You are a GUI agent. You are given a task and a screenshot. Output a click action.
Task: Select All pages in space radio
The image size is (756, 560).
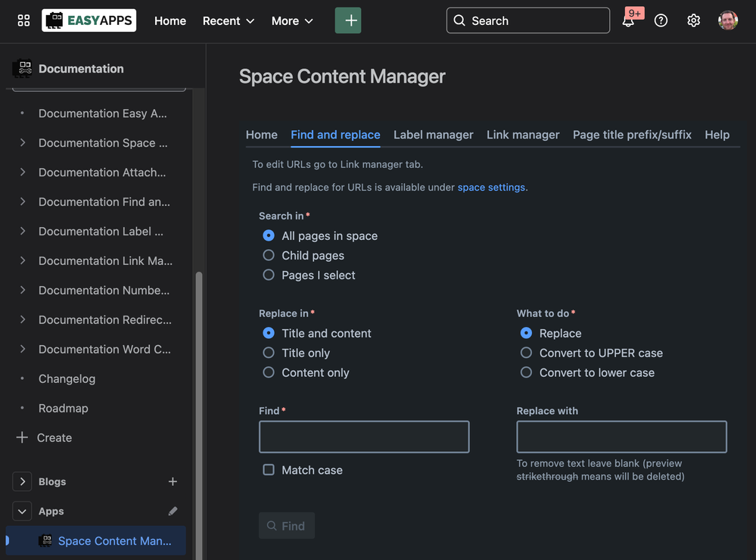tap(269, 235)
